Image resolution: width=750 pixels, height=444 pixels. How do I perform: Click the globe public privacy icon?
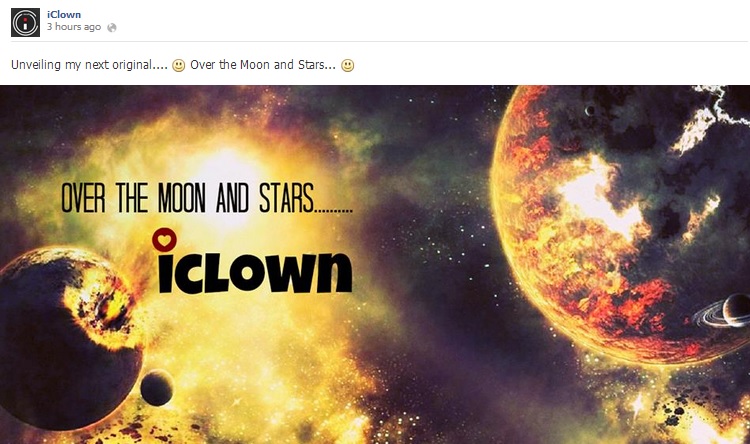[112, 27]
